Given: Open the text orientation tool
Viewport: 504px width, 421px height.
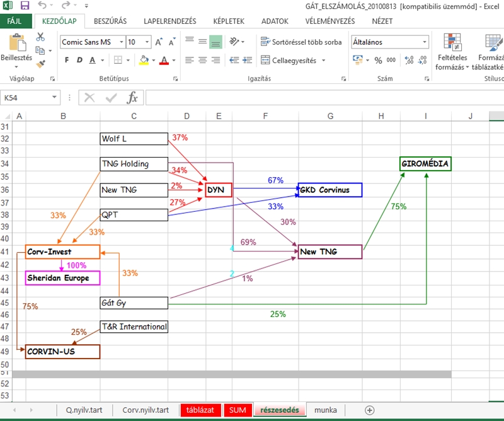Looking at the screenshot, I should (234, 42).
